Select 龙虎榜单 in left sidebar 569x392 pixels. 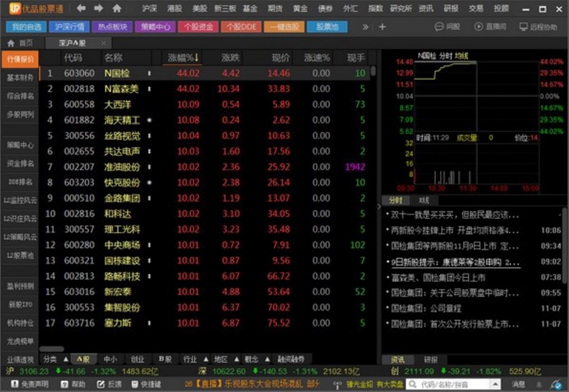coord(20,342)
